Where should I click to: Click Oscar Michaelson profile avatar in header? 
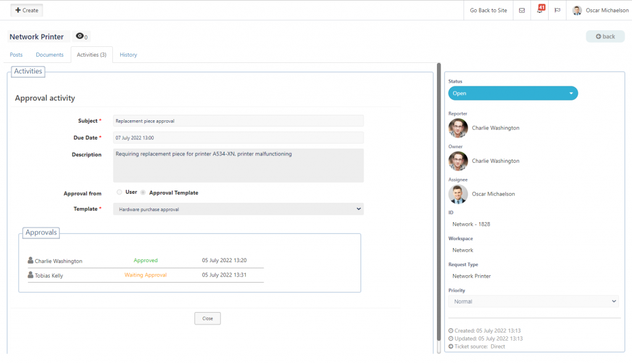(x=577, y=10)
